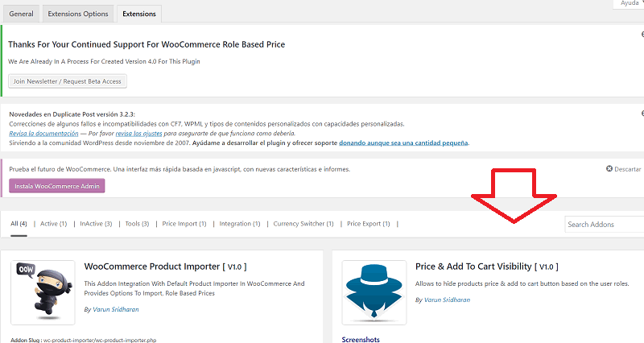Filter by Currency Switcher (1) category
Viewport: 644px width, 343px height.
click(305, 224)
